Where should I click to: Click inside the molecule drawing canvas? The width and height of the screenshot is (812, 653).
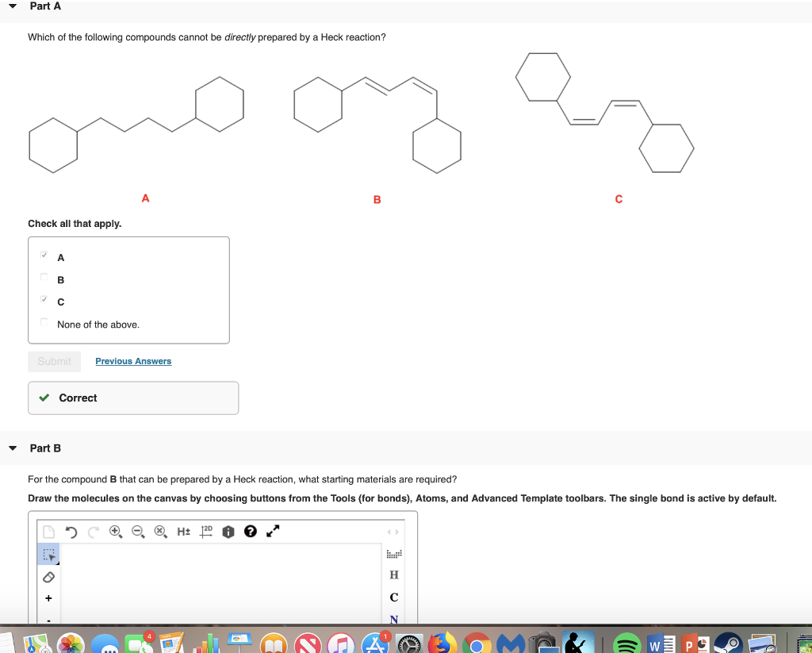[x=221, y=583]
